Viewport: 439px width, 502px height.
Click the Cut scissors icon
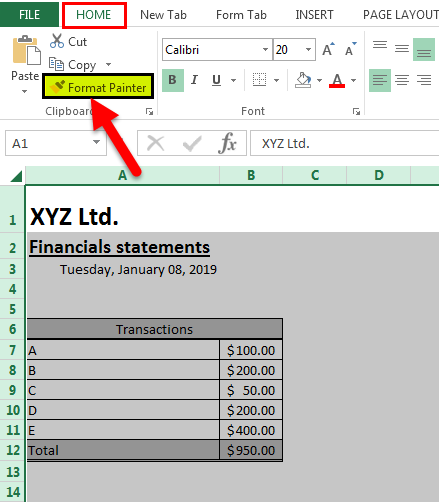point(57,41)
